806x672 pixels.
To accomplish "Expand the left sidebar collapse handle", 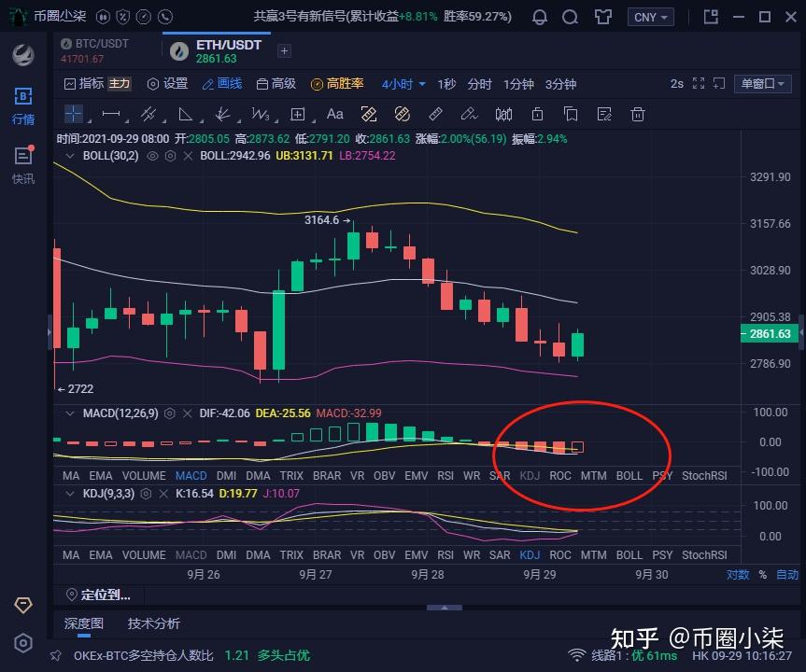I will tap(49, 332).
